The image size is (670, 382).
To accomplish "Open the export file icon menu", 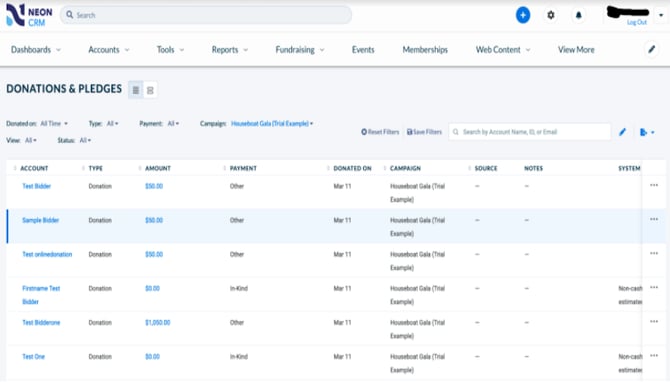I will pos(647,132).
